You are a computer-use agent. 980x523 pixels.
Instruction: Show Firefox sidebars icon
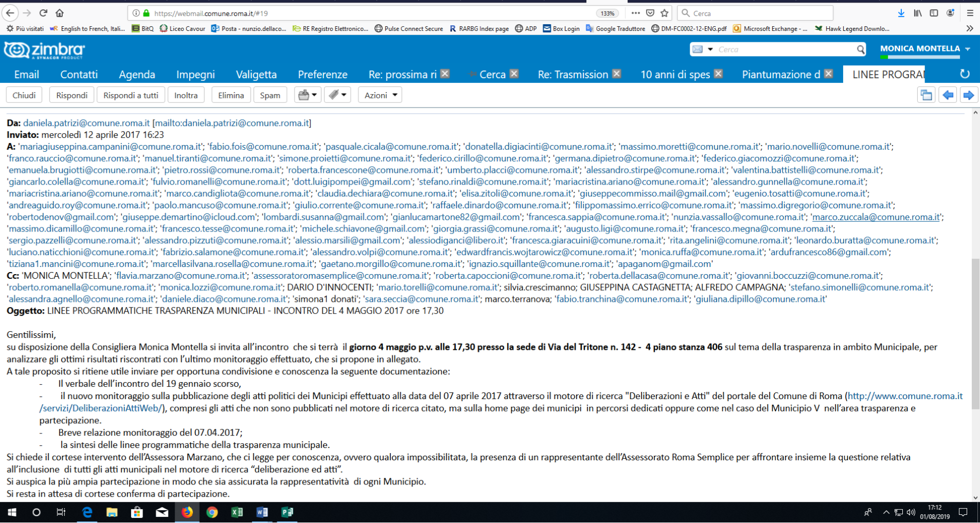(x=934, y=13)
